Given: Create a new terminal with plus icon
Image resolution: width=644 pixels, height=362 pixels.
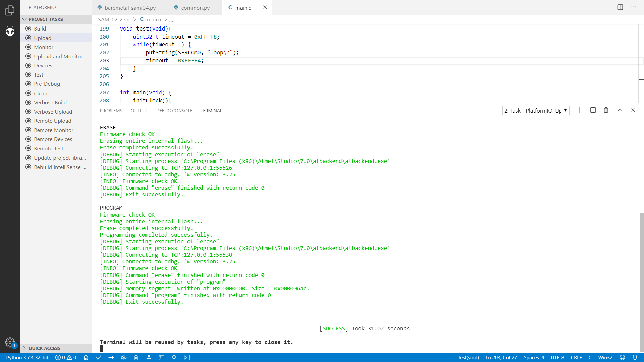Looking at the screenshot, I should (x=579, y=110).
